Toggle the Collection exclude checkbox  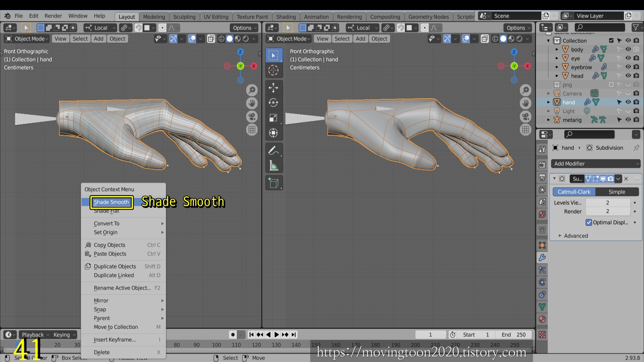(x=611, y=41)
